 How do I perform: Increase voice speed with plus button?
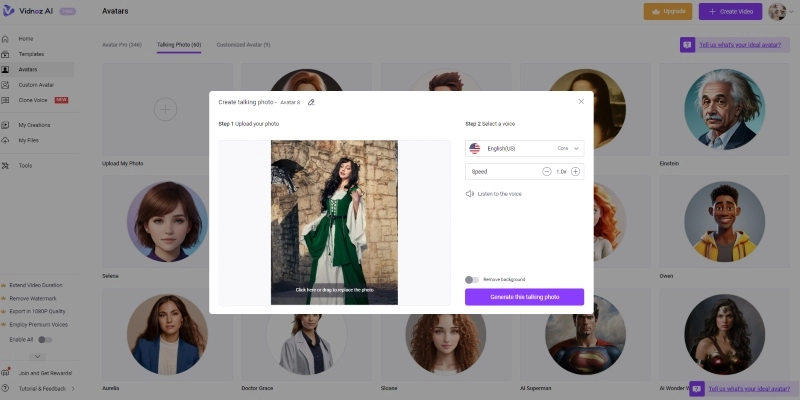coord(575,172)
